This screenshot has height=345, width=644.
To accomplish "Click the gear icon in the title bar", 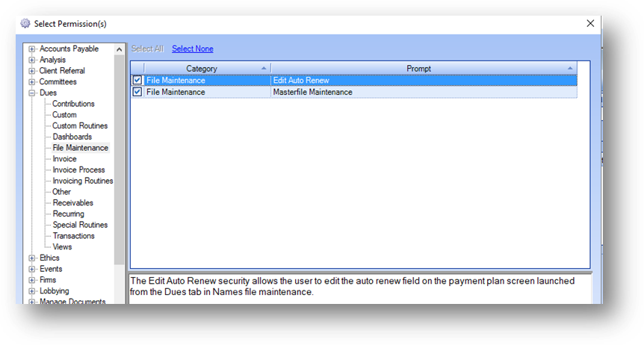I will 25,24.
